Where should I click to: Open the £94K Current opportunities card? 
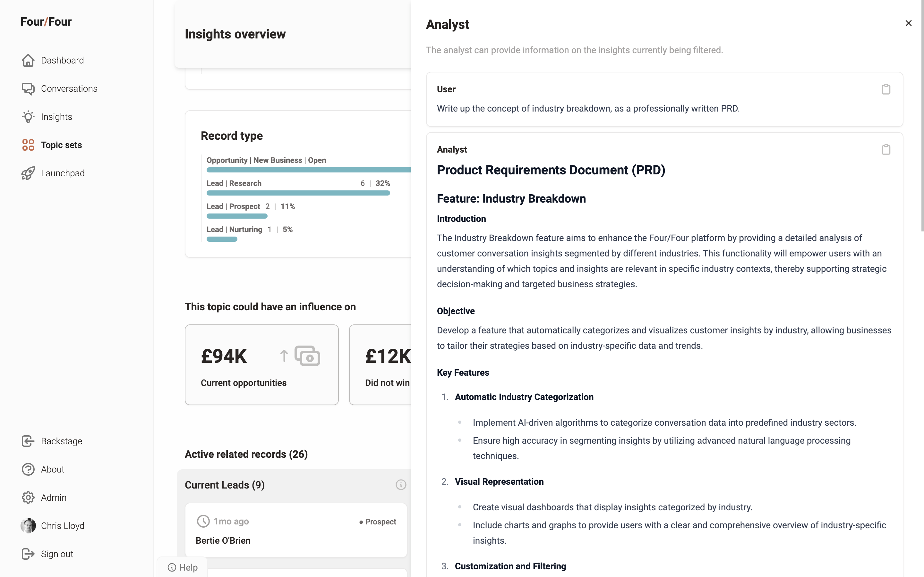(261, 364)
